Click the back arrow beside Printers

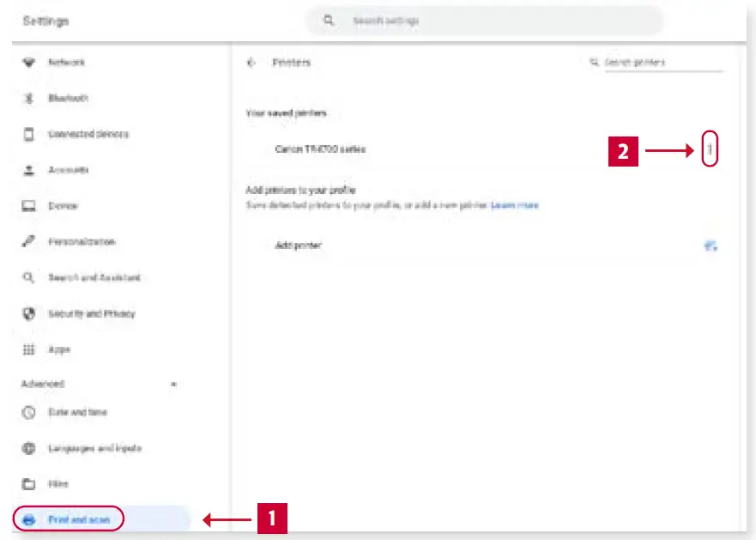[251, 63]
